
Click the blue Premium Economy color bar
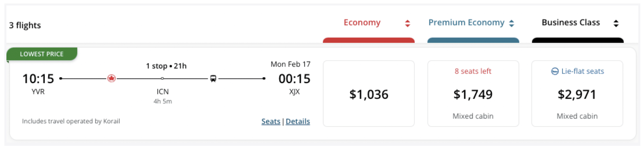pyautogui.click(x=473, y=40)
